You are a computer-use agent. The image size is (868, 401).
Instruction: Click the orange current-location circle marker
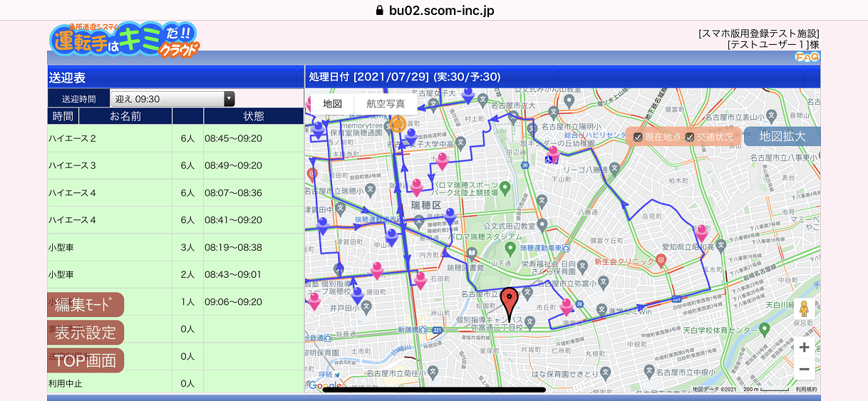click(398, 124)
